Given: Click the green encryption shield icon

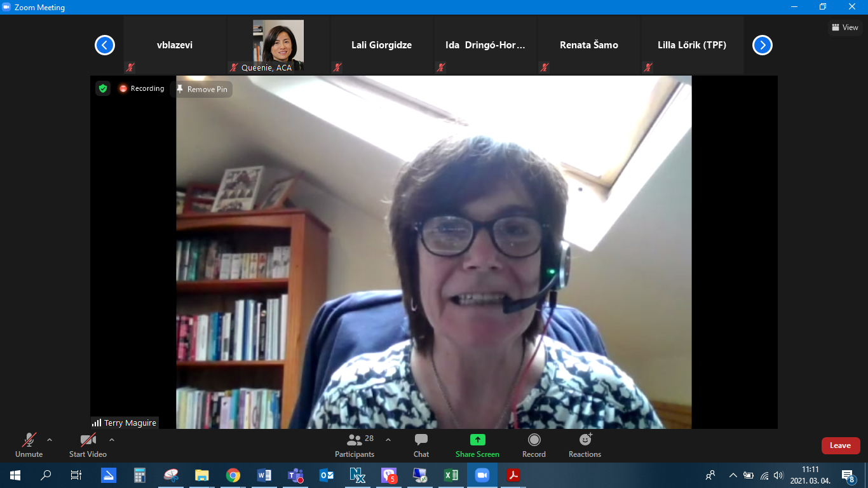Looking at the screenshot, I should point(103,88).
